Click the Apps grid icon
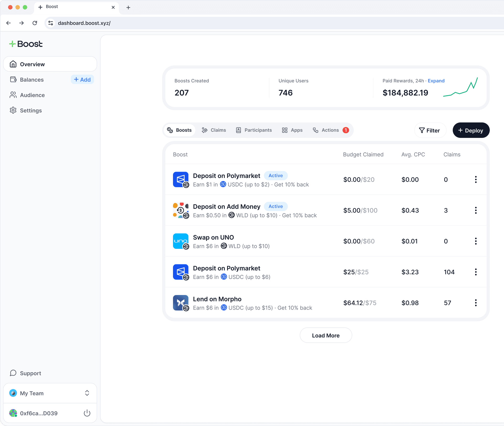The image size is (504, 426). click(285, 130)
